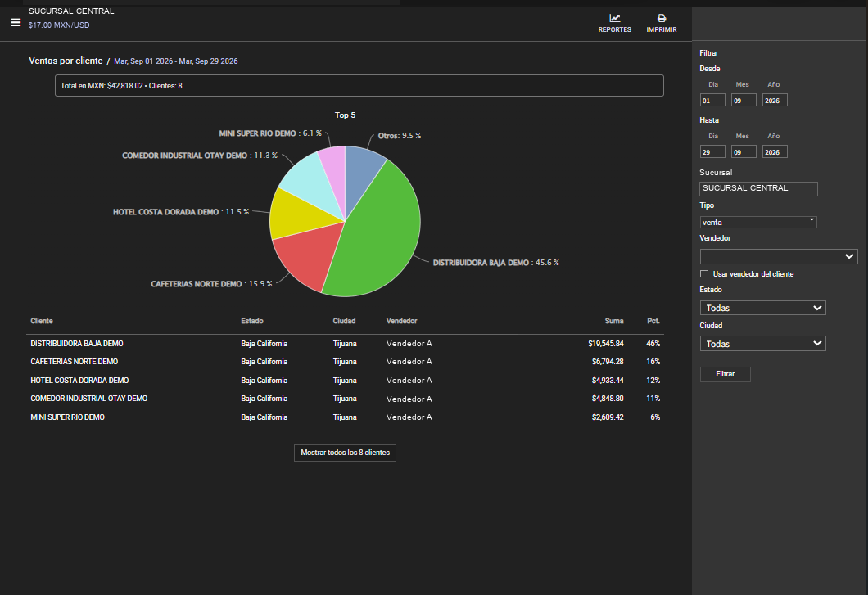Click the $19,545.84 amount cell

tap(606, 344)
